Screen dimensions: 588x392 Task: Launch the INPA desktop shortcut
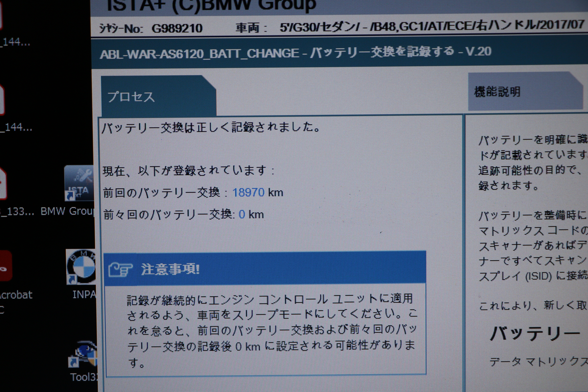click(81, 267)
